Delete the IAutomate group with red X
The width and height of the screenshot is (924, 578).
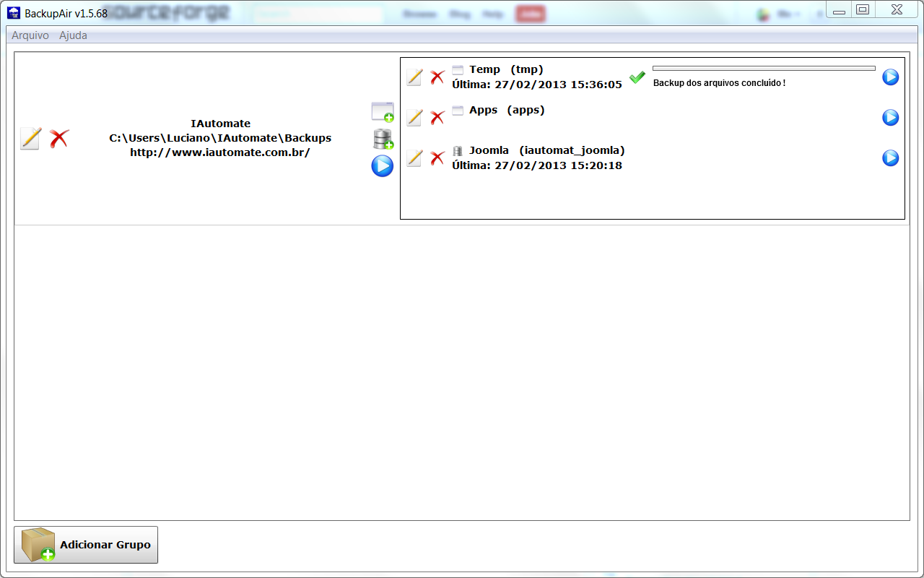point(59,138)
